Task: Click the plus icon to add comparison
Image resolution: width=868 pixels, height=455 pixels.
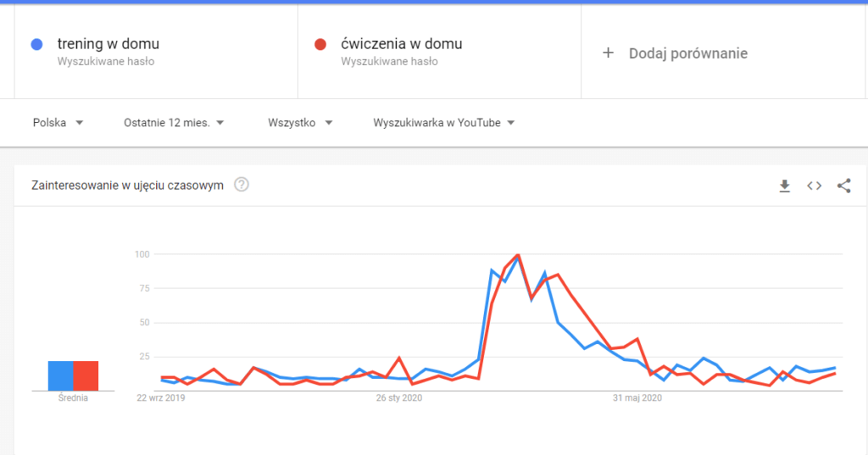Action: point(607,53)
